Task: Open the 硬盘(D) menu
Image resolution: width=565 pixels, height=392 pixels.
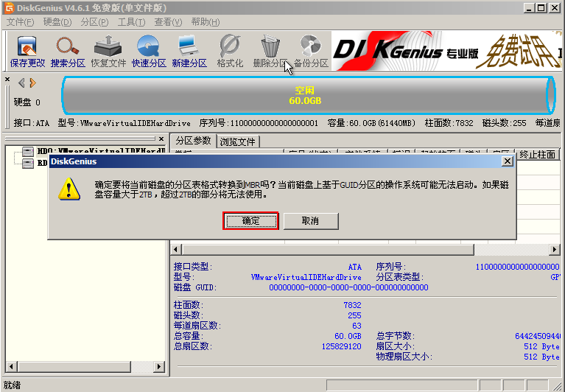Action: [x=57, y=22]
